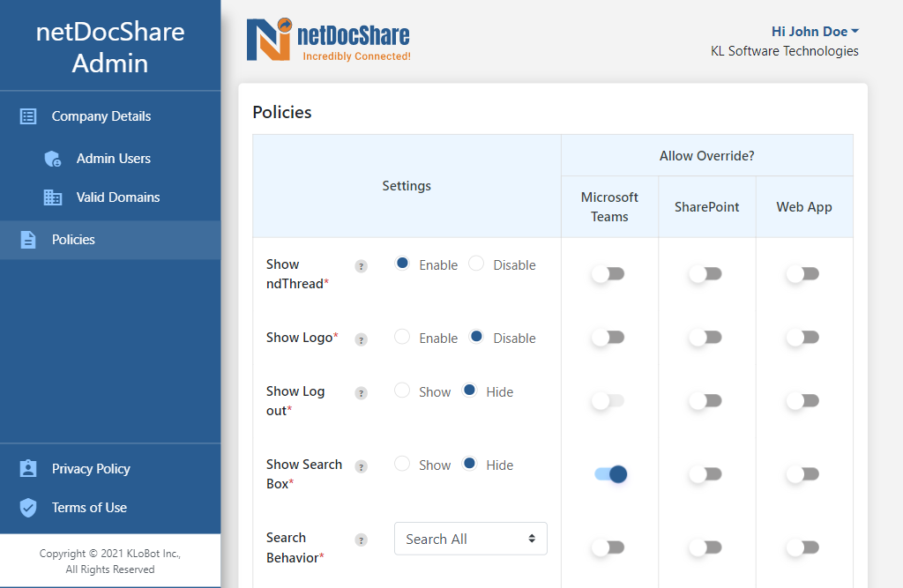Click the Web App column header

pyautogui.click(x=804, y=207)
